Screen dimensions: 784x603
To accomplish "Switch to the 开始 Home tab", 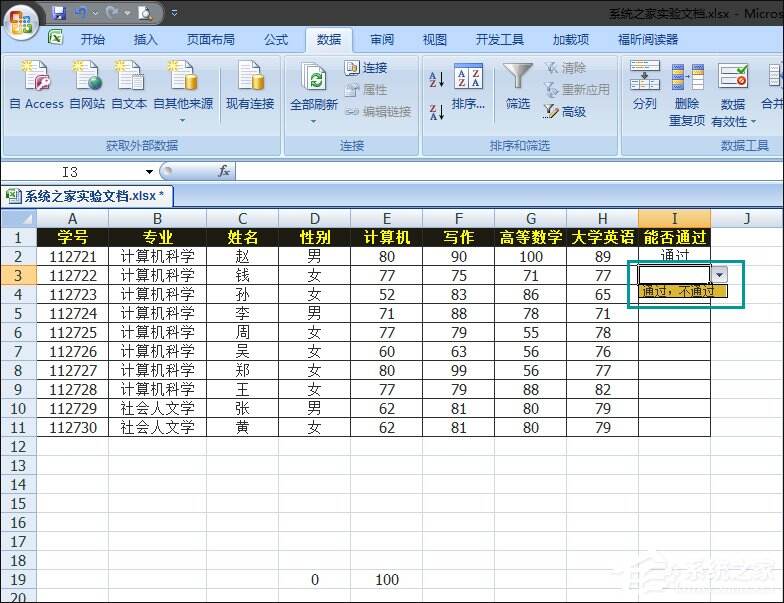I will [93, 40].
